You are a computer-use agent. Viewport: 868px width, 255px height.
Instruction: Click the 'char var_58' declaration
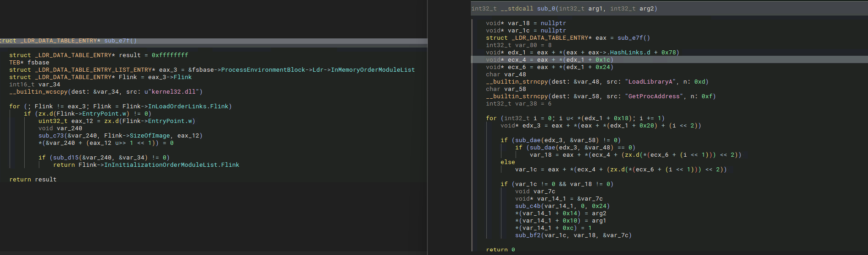point(506,89)
